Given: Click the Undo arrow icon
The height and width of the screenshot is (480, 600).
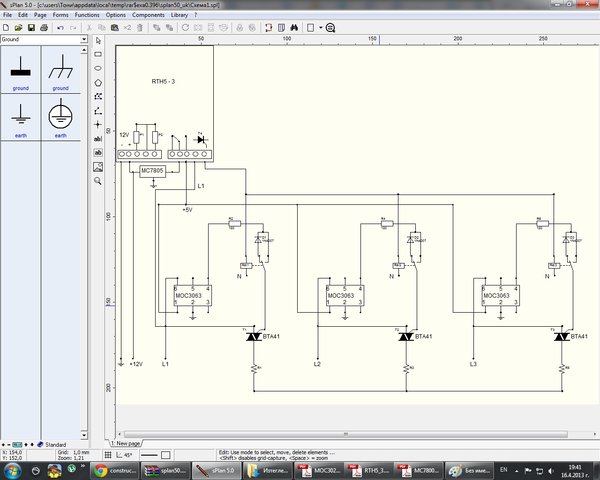Looking at the screenshot, I should [x=60, y=28].
